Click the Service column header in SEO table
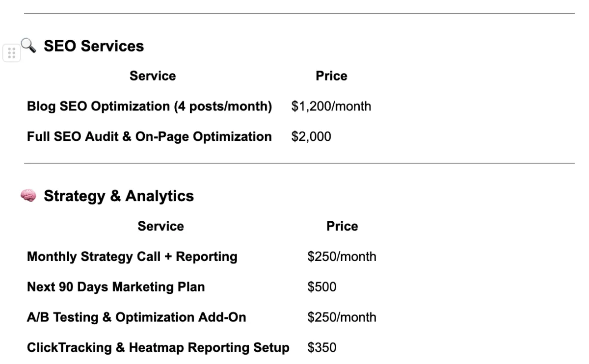 pos(153,76)
